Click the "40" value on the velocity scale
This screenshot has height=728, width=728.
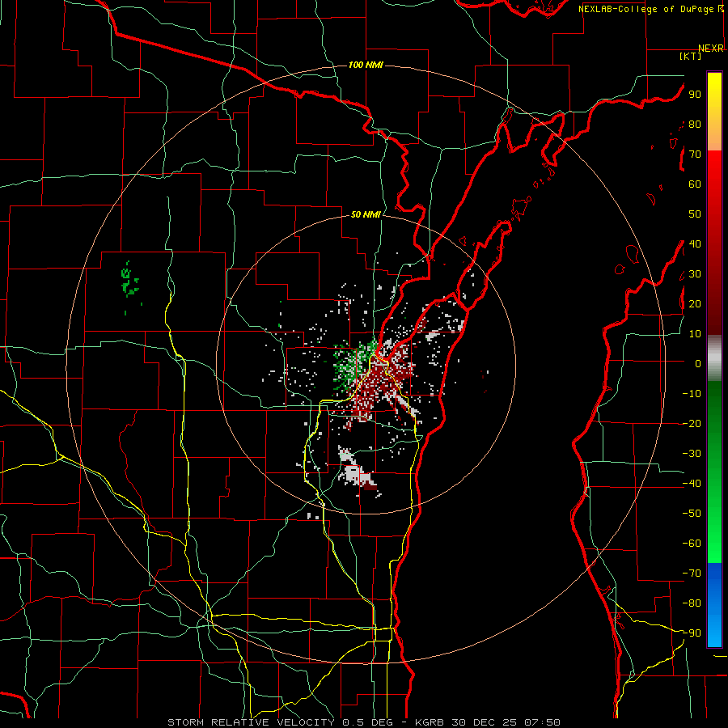[x=695, y=243]
